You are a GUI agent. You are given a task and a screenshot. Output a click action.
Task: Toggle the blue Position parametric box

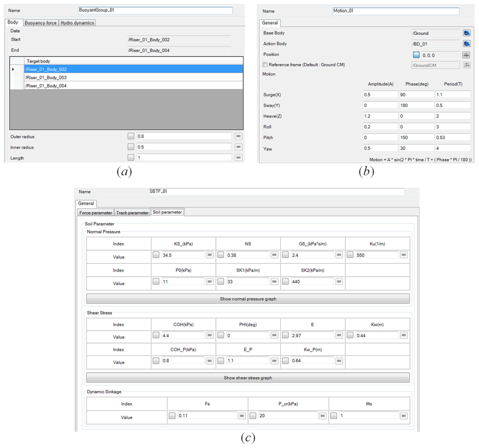click(x=416, y=55)
